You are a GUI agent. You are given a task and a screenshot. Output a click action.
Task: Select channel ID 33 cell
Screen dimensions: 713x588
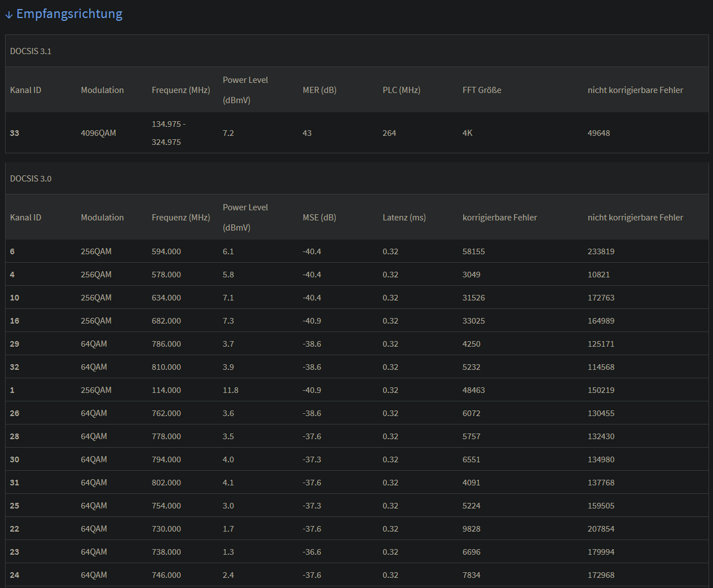click(x=14, y=133)
